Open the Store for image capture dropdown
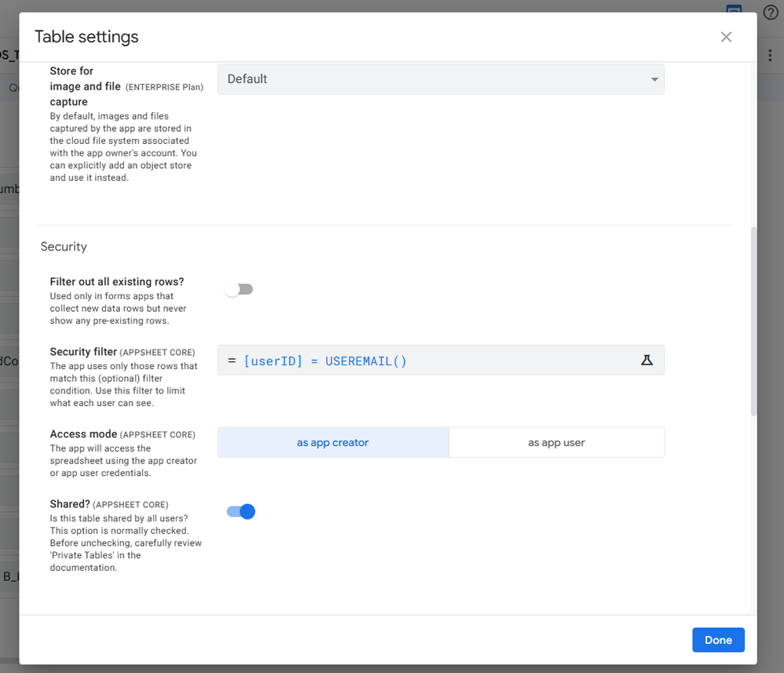The height and width of the screenshot is (673, 784). [x=440, y=79]
